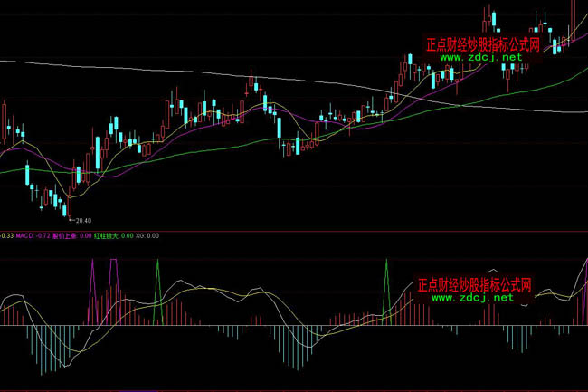The image size is (588, 392).
Task: Click the red watermark title in the price chart
Action: click(482, 44)
